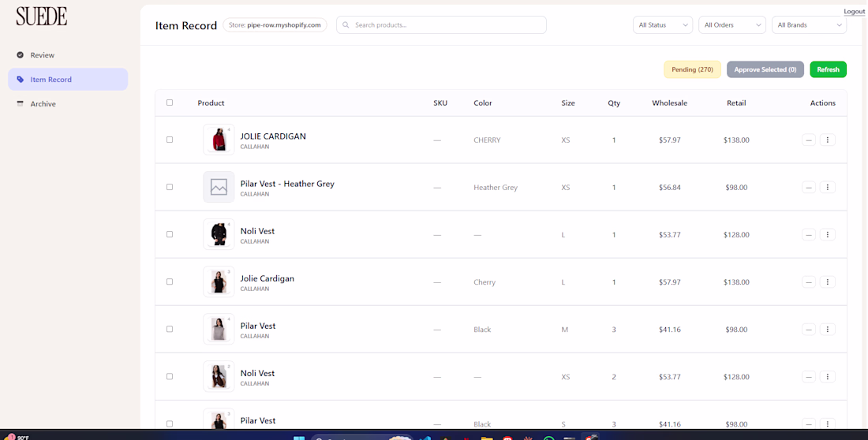Click the green Refresh button

coord(828,69)
